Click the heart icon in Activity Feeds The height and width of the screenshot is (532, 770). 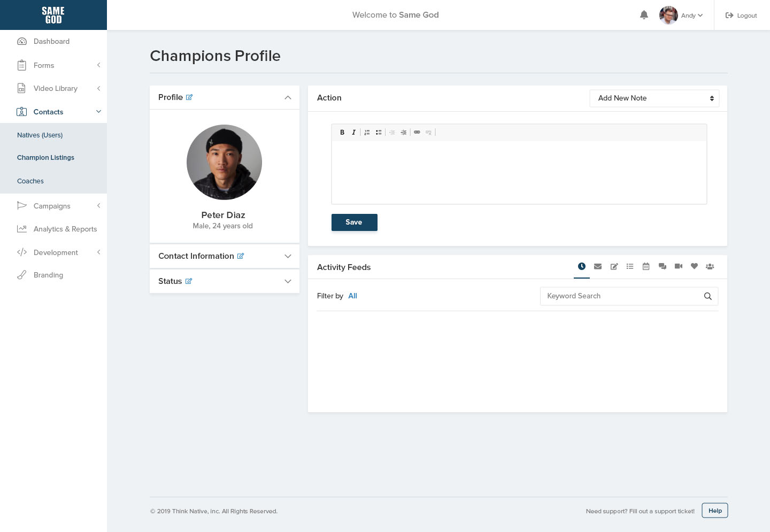click(694, 266)
